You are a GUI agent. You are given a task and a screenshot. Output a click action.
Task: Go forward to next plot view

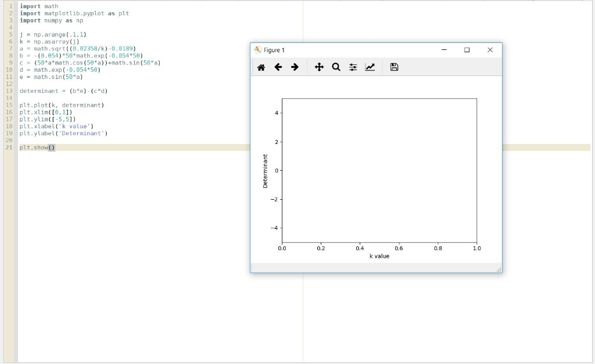click(295, 67)
